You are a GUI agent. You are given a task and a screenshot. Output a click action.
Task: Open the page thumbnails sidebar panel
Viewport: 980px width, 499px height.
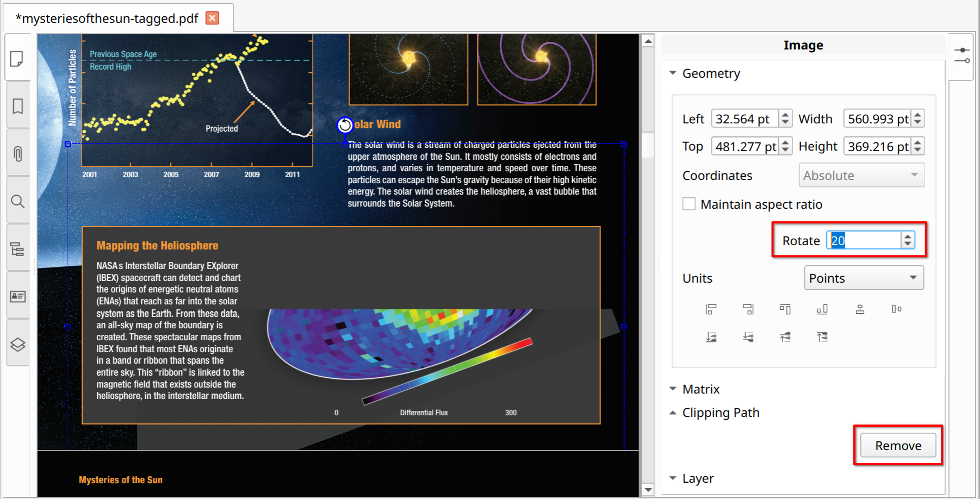(17, 58)
